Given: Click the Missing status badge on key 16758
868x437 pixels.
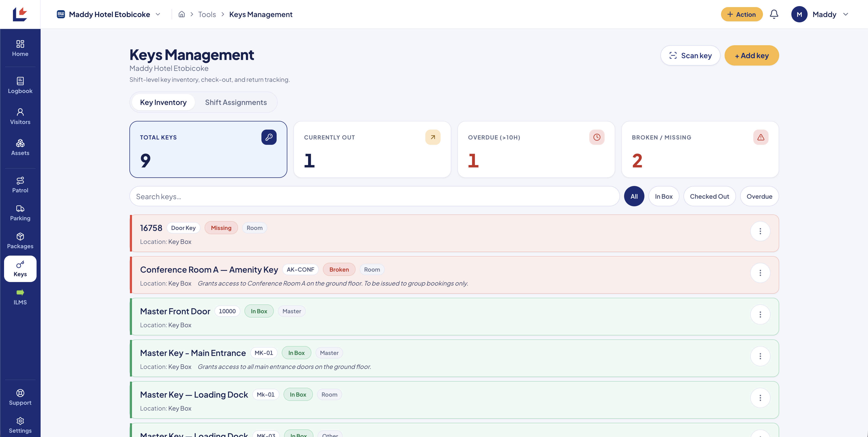Looking at the screenshot, I should tap(221, 228).
